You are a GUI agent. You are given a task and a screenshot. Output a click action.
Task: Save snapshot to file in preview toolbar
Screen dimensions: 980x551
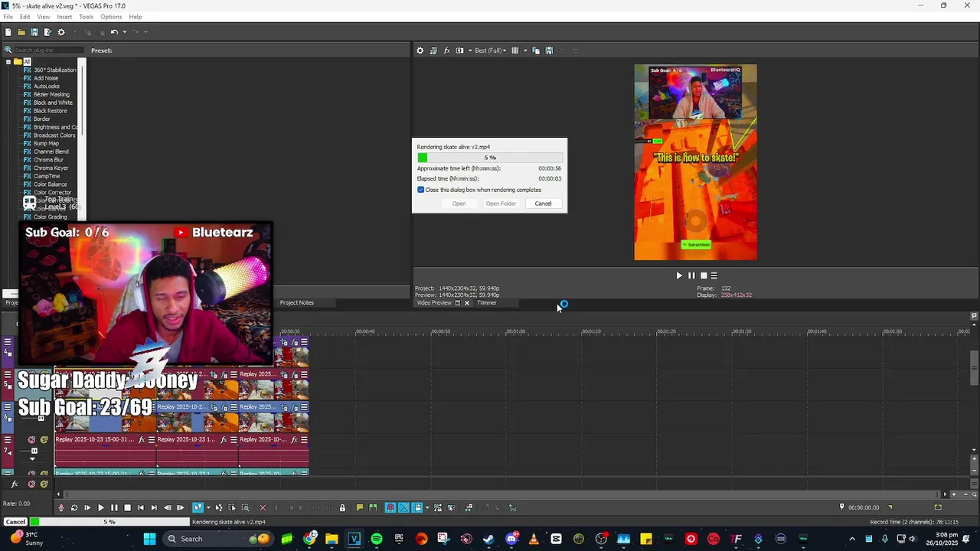click(549, 51)
